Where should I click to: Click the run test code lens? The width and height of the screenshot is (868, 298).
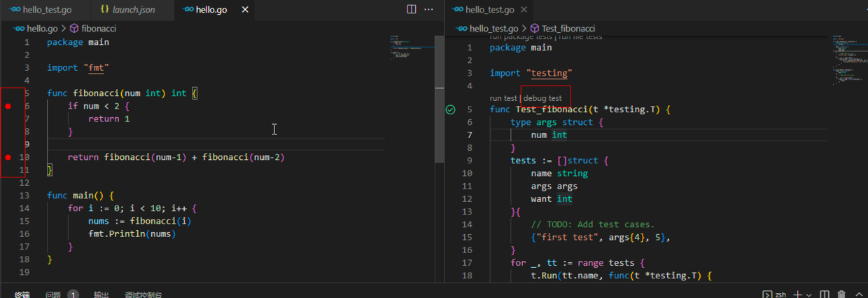(503, 98)
